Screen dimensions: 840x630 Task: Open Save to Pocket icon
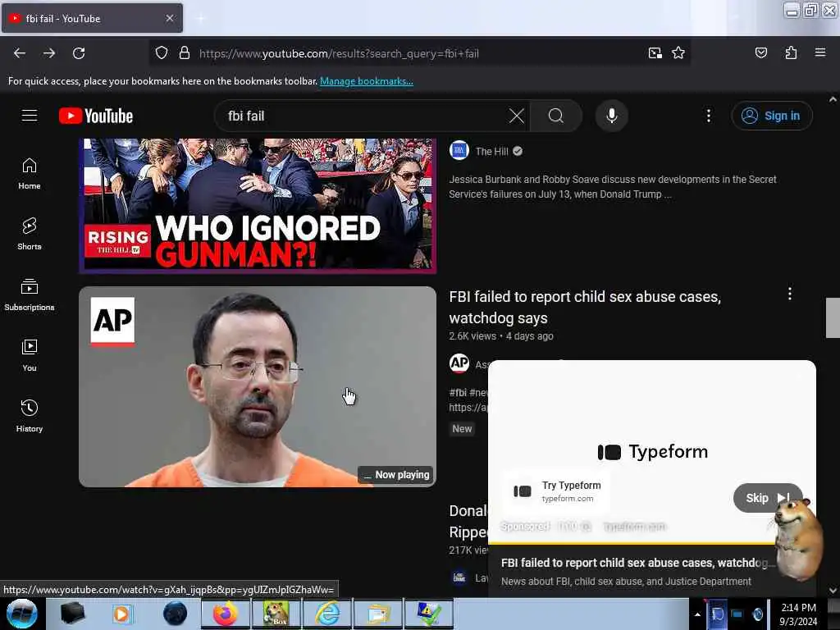click(x=760, y=53)
